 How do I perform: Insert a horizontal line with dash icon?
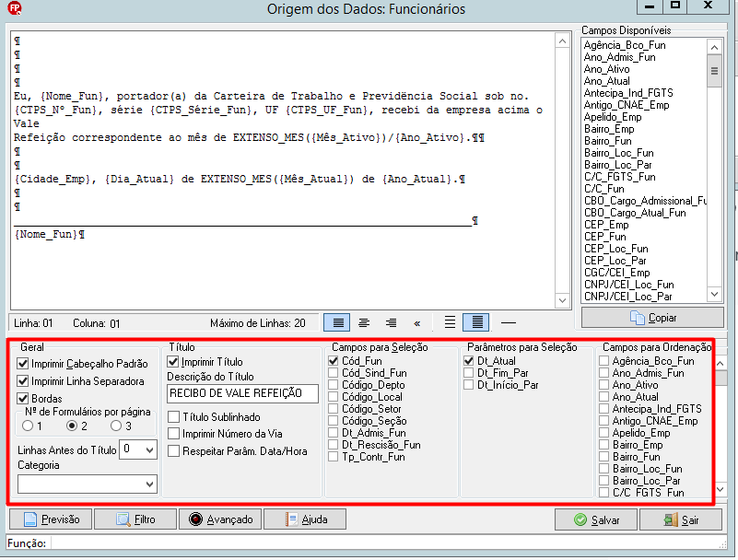point(509,322)
